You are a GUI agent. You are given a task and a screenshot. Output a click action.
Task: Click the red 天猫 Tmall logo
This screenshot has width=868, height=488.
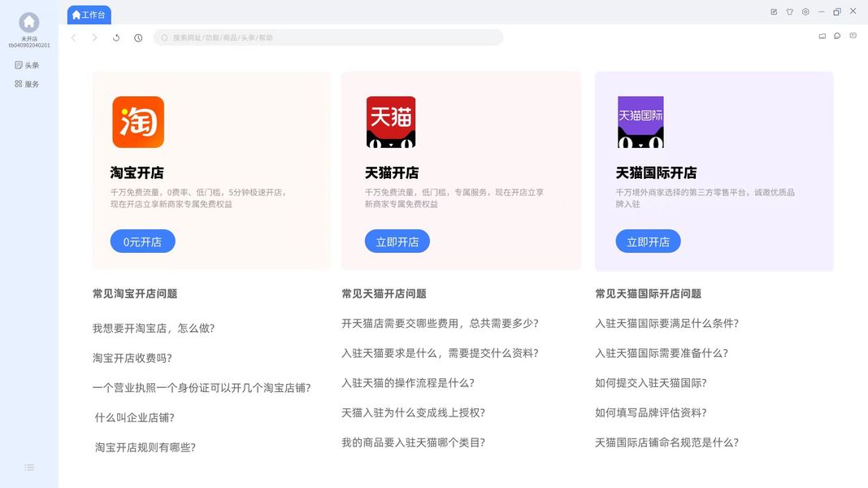[391, 122]
